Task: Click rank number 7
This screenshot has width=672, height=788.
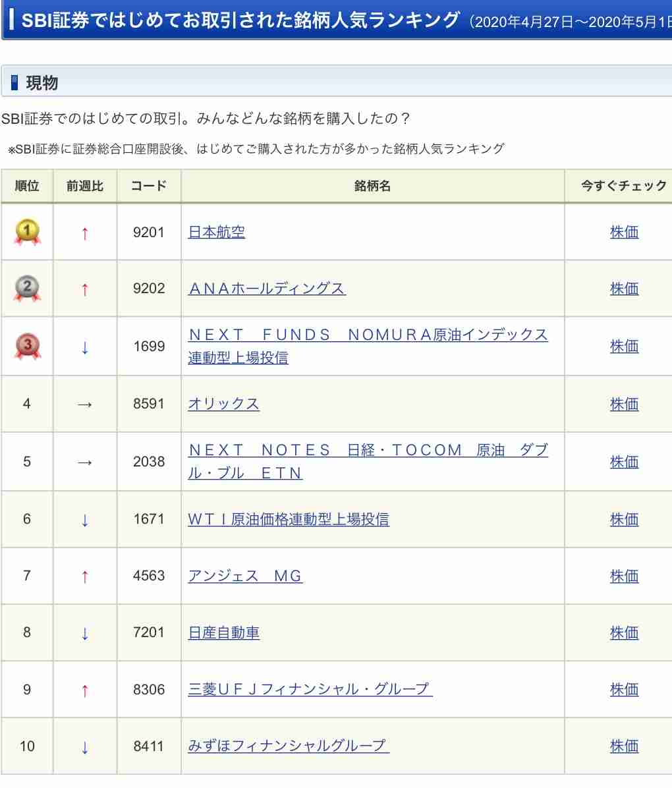Action: 27,575
